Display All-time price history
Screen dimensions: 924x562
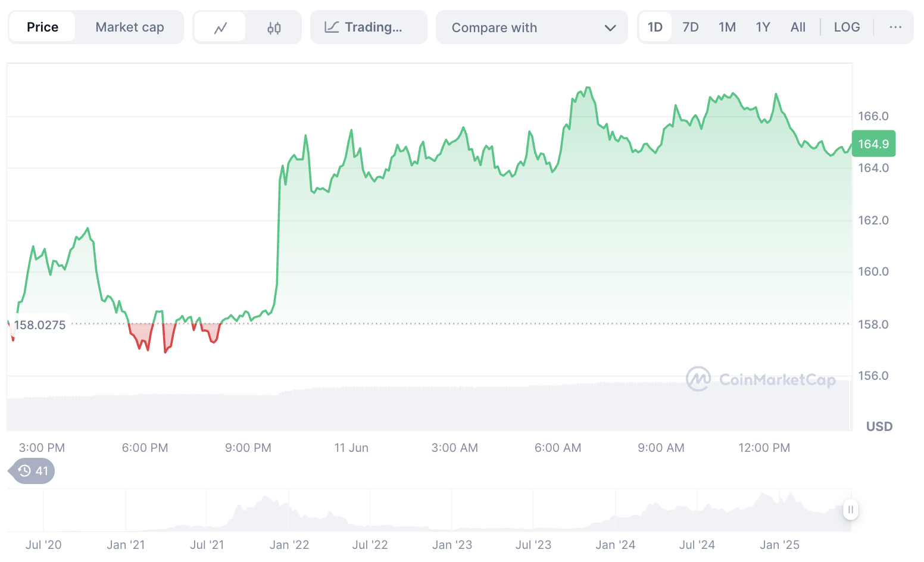[x=798, y=27]
